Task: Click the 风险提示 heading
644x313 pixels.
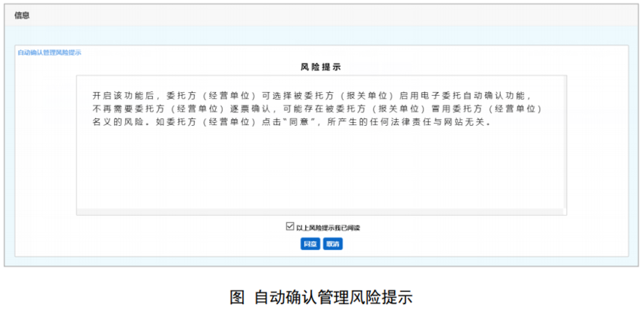Action: coord(321,67)
